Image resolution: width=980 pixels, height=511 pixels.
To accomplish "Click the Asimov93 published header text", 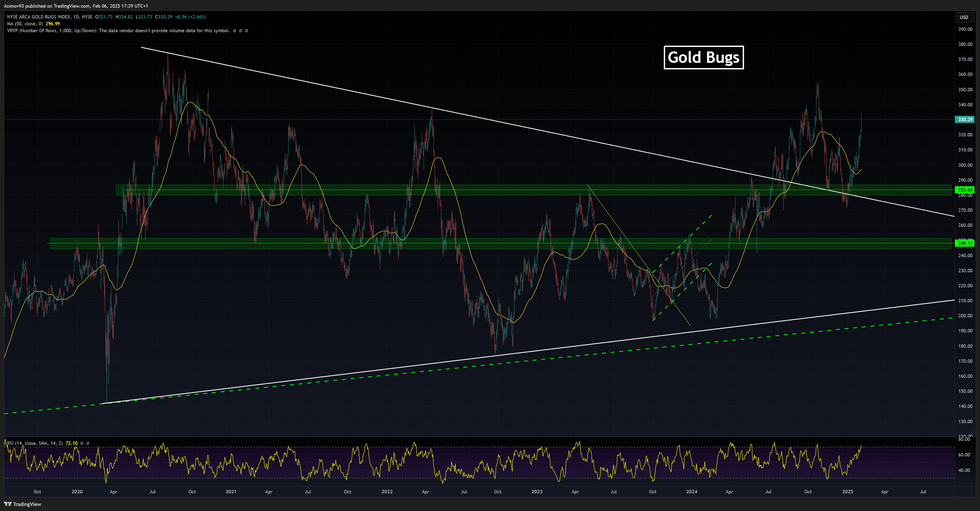I will tap(76, 6).
